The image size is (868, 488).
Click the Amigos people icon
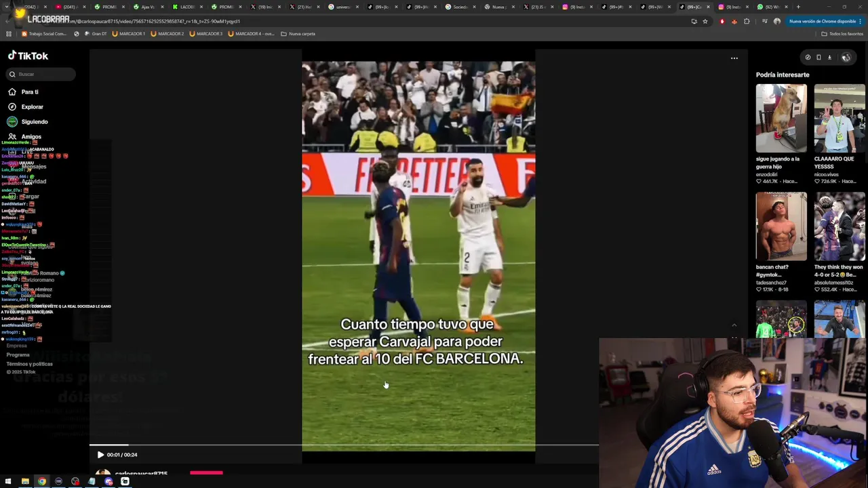[x=12, y=136]
